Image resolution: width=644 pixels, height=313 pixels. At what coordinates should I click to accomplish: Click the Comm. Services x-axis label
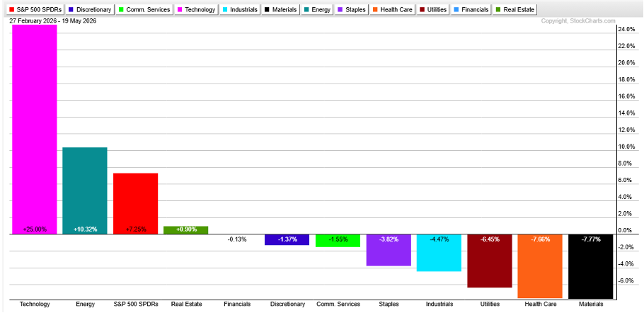[338, 305]
